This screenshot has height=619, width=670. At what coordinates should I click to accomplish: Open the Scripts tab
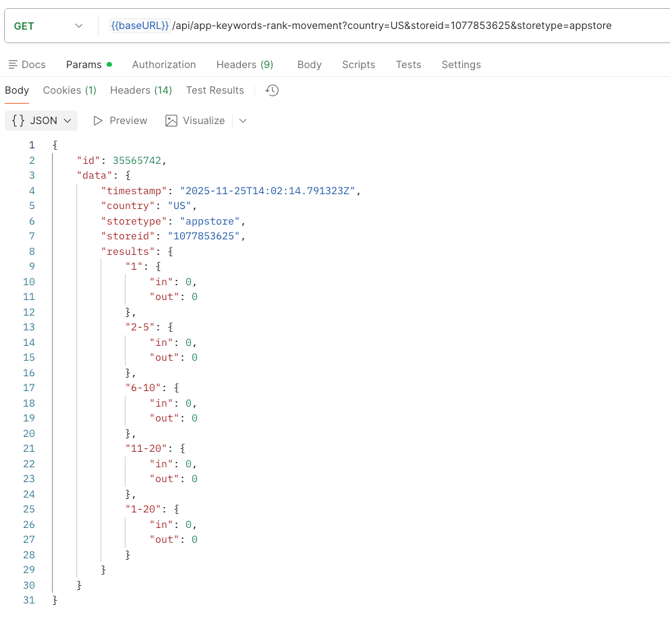pos(358,65)
